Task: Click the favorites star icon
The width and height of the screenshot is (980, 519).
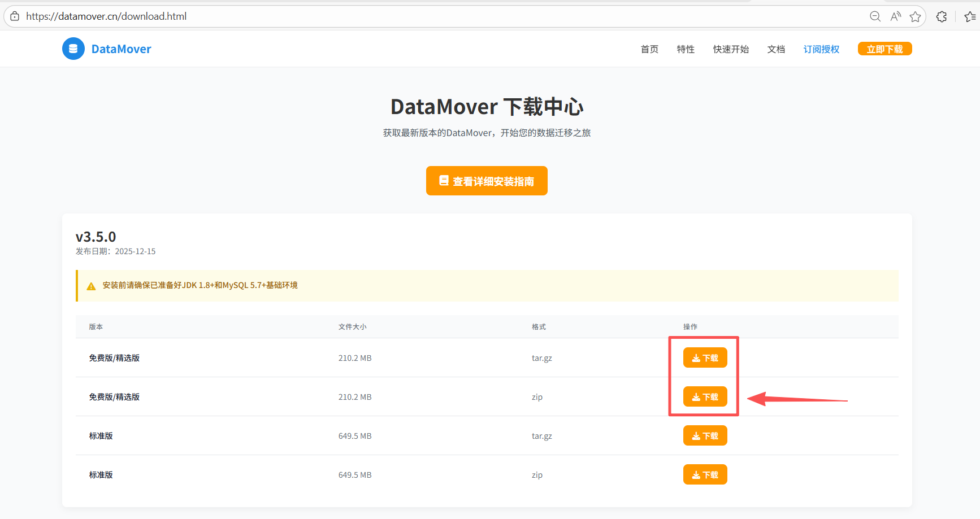Action: pos(916,16)
